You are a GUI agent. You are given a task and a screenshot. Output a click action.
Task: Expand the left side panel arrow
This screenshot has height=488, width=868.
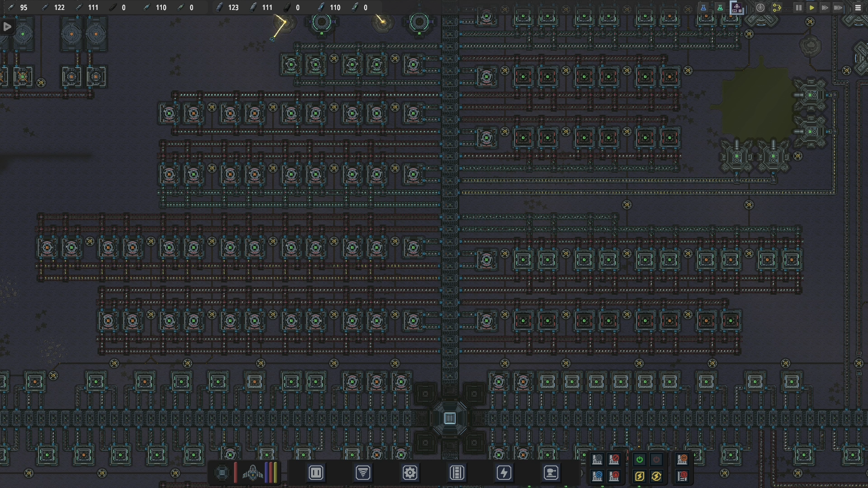coord(7,27)
